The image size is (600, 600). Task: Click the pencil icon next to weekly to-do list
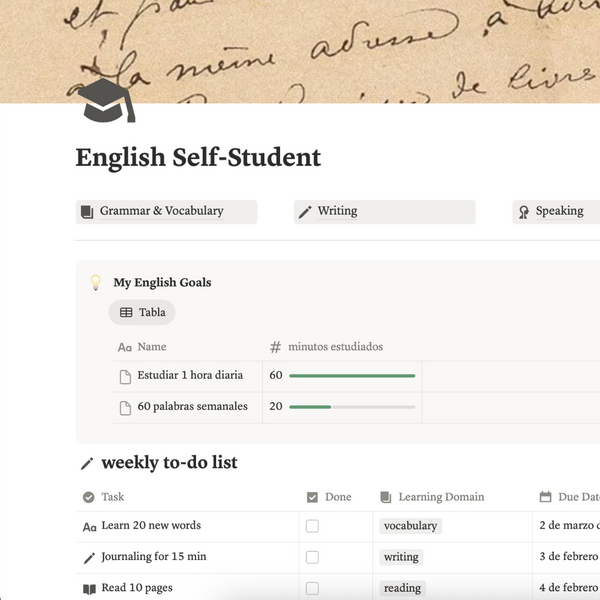pos(87,463)
